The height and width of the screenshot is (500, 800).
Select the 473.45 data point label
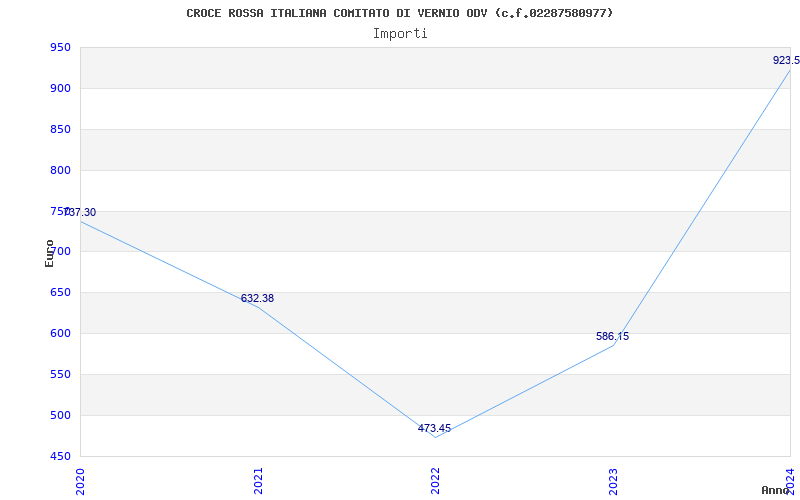tap(434, 429)
